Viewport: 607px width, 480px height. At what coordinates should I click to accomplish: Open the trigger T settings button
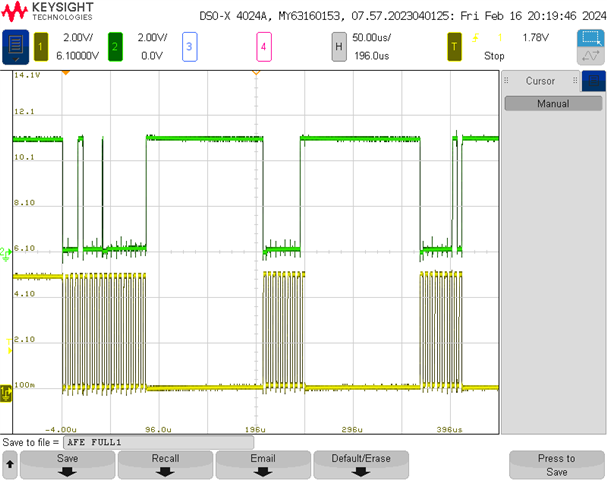[454, 47]
